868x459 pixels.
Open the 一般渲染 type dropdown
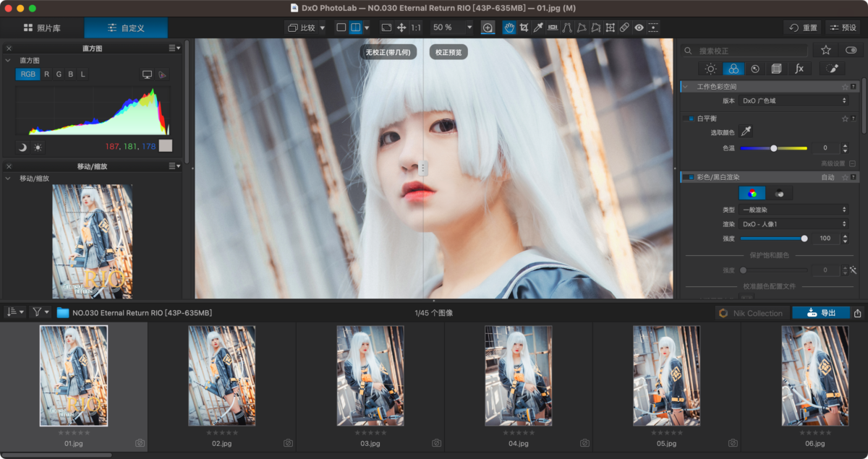(x=793, y=210)
